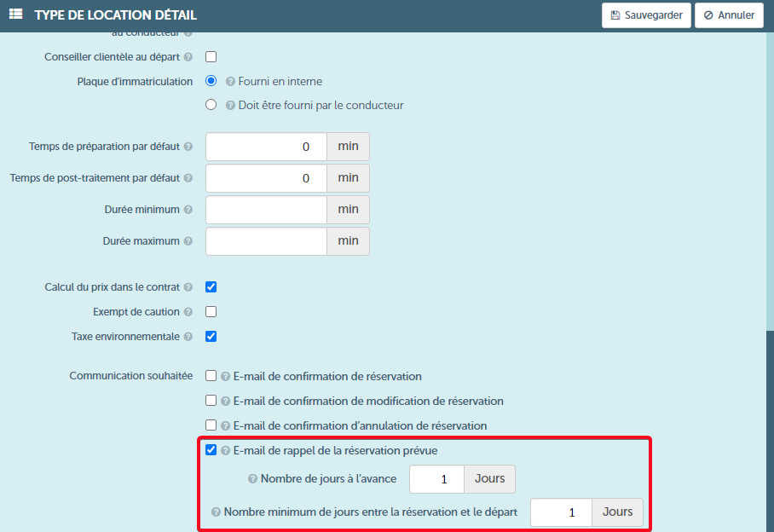Uncheck "Calcul du prix dans le contrat"
This screenshot has width=774, height=532.
(211, 286)
